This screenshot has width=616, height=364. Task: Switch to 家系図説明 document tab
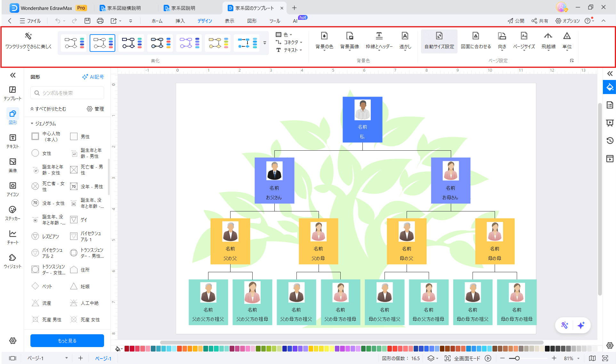pos(183,8)
